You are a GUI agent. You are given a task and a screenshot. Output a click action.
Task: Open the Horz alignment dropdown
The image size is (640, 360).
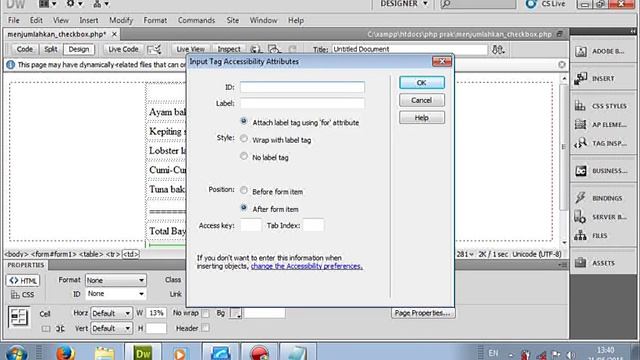click(x=111, y=313)
